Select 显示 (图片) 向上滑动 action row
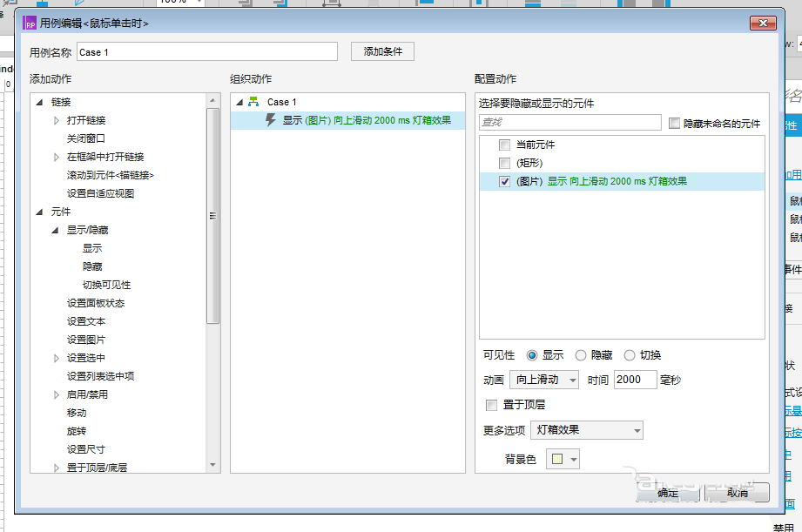This screenshot has height=532, width=802. (347, 120)
